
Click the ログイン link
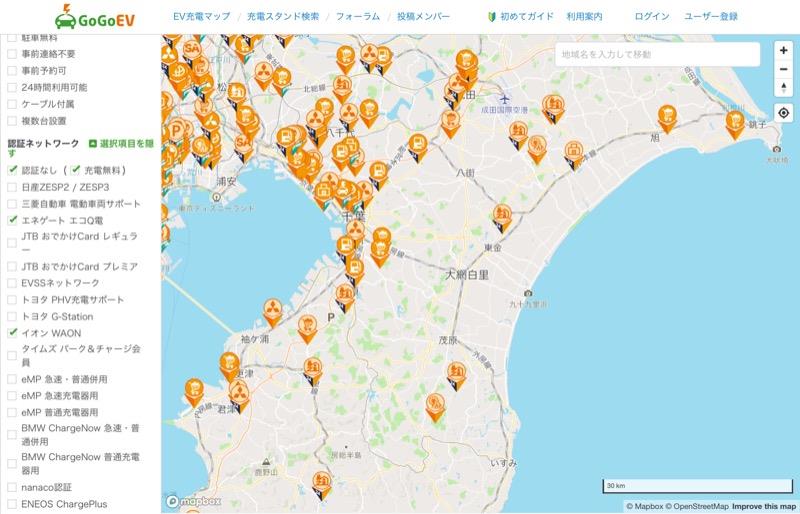[x=652, y=16]
